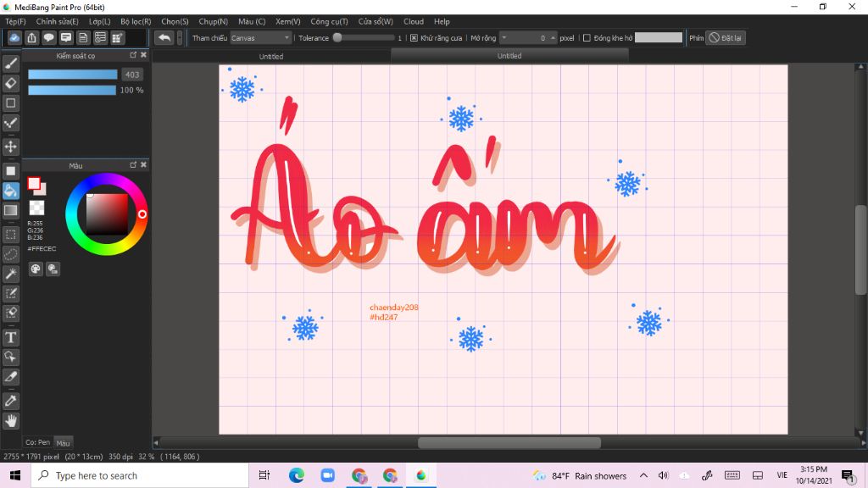Click the speech bubble toolbar icon
Image resolution: width=868 pixels, height=488 pixels.
pyautogui.click(x=48, y=37)
